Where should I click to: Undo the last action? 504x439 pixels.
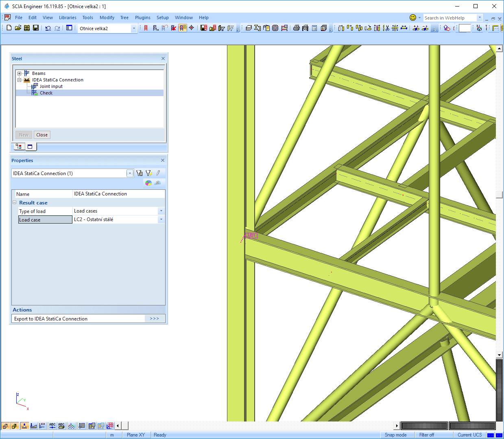[x=48, y=28]
